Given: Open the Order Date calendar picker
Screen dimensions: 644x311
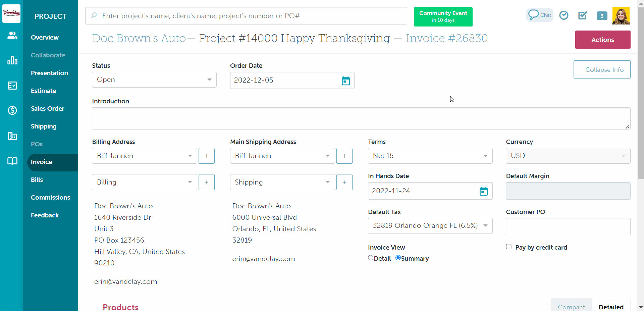Looking at the screenshot, I should click(x=345, y=81).
